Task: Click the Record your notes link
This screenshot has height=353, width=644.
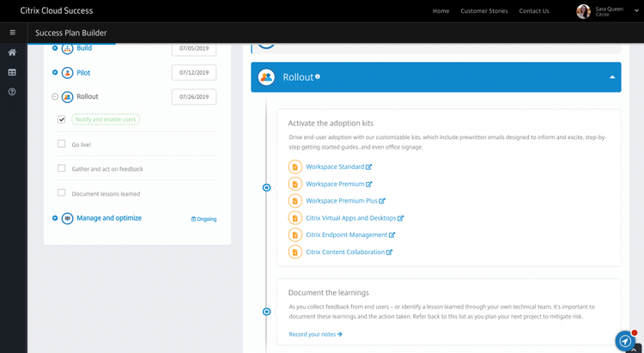Action: point(315,334)
